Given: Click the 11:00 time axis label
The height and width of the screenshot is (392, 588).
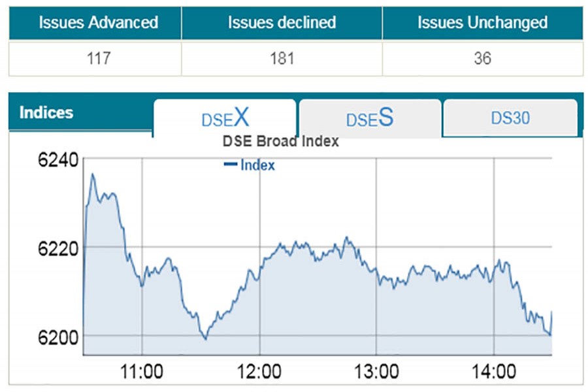Looking at the screenshot, I should click(x=142, y=373).
